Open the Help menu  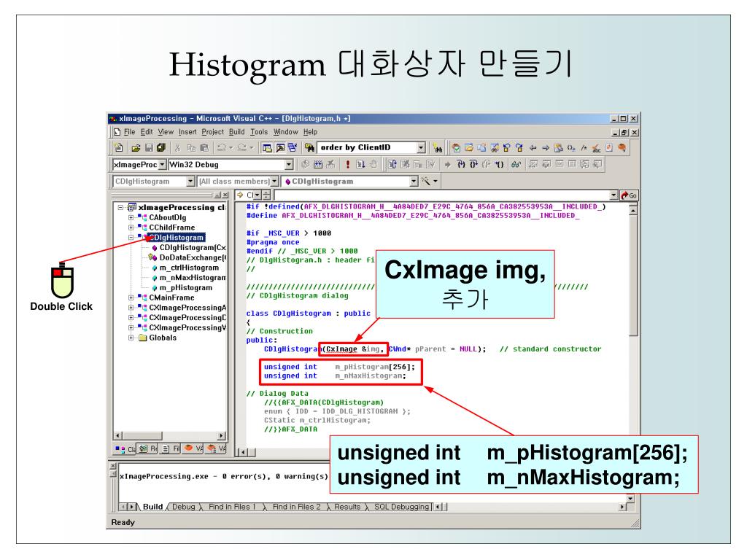pos(310,132)
